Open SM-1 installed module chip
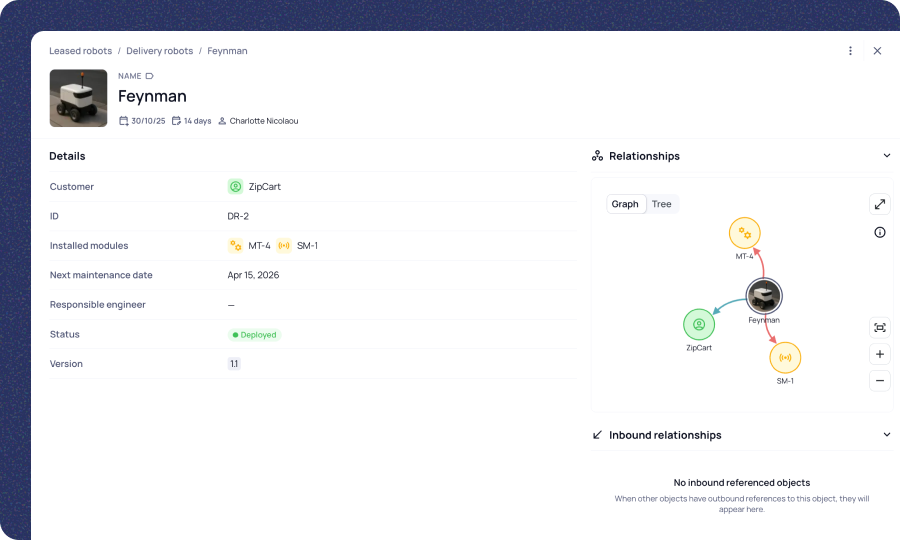 (x=298, y=246)
